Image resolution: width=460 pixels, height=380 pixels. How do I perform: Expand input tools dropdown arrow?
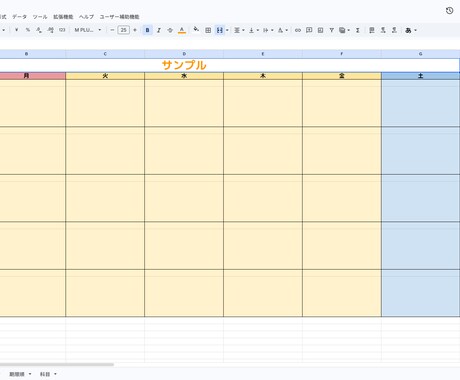tap(415, 30)
